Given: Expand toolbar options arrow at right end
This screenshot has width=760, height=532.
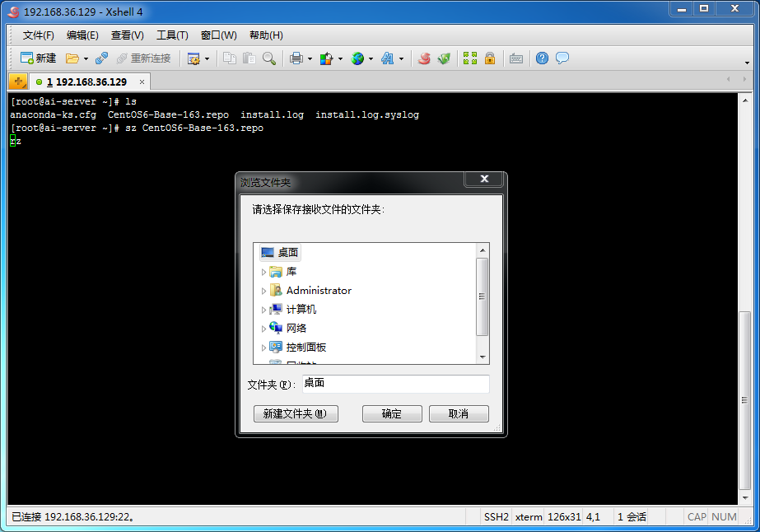Looking at the screenshot, I should pos(747,63).
